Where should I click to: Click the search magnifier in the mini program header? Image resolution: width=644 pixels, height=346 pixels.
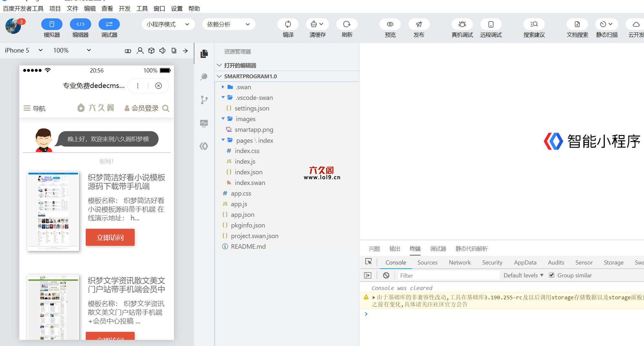click(x=166, y=108)
